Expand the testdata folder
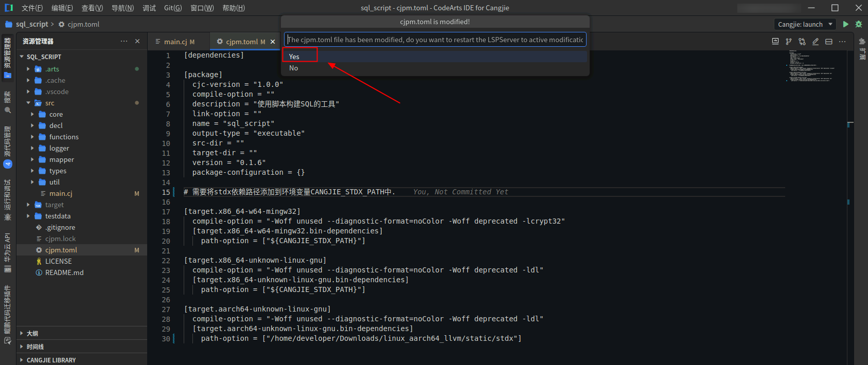868x365 pixels. tap(28, 216)
